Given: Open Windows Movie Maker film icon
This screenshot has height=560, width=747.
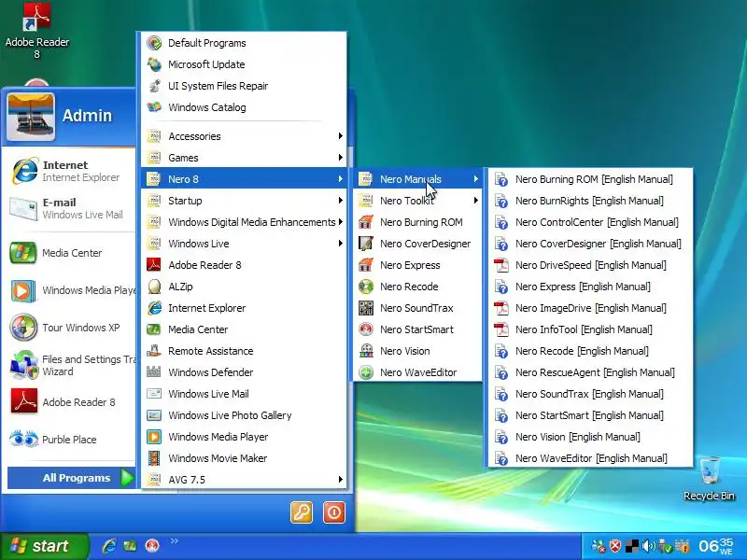Looking at the screenshot, I should click(x=154, y=458).
